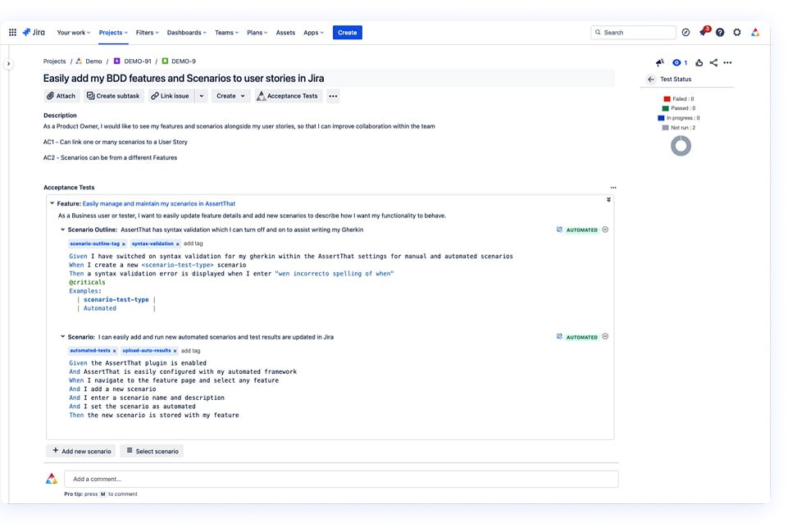Open the DEMO-91 breadcrumb link
This screenshot has width=792, height=532.
(x=138, y=61)
